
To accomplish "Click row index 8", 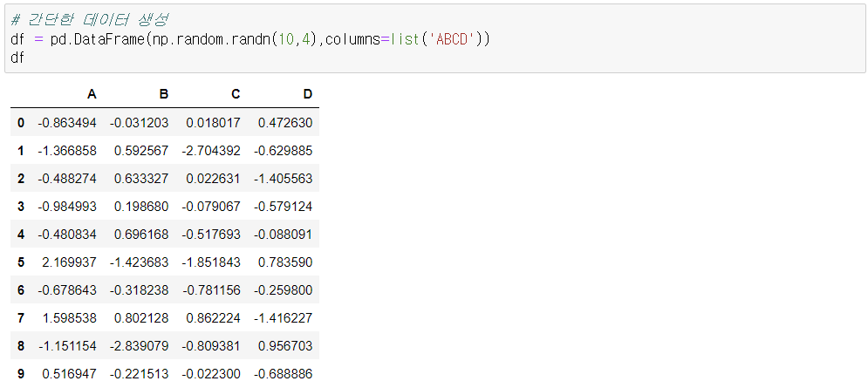I will point(21,346).
